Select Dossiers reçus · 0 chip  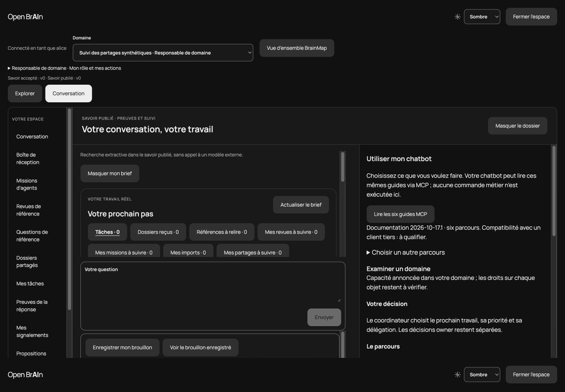158,232
